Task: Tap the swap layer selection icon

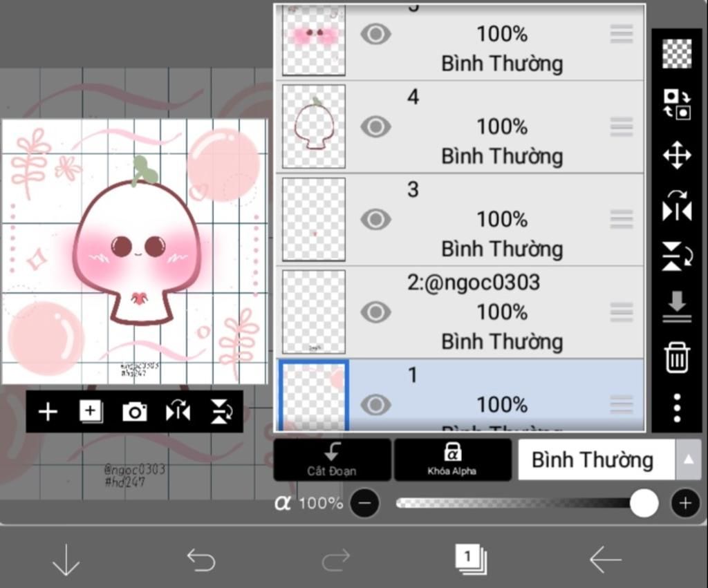Action: [677, 104]
